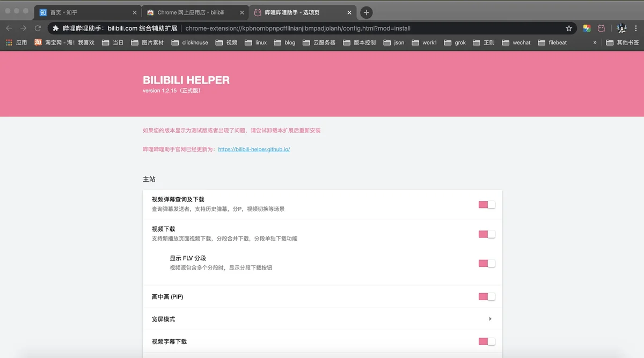
Task: Expand the 宽屏模式 row arrow
Action: point(490,319)
